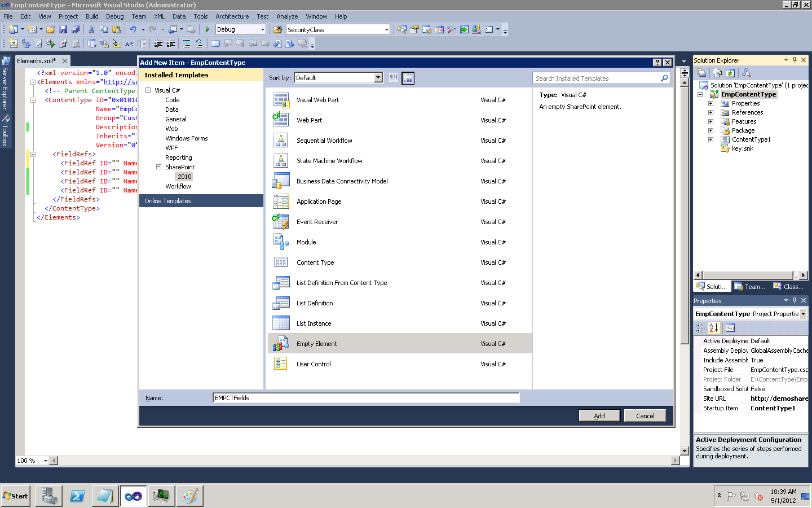Open the Build menu
The image size is (812, 508).
(x=92, y=16)
